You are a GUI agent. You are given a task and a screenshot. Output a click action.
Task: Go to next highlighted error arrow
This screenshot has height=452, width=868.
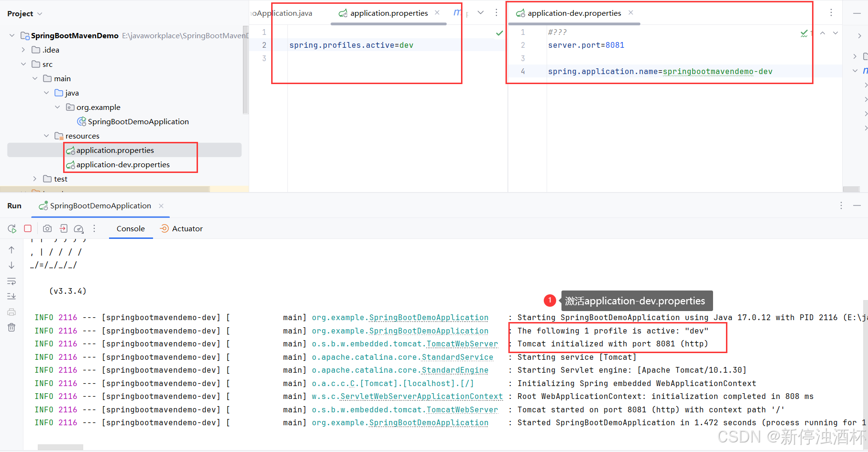click(x=835, y=33)
